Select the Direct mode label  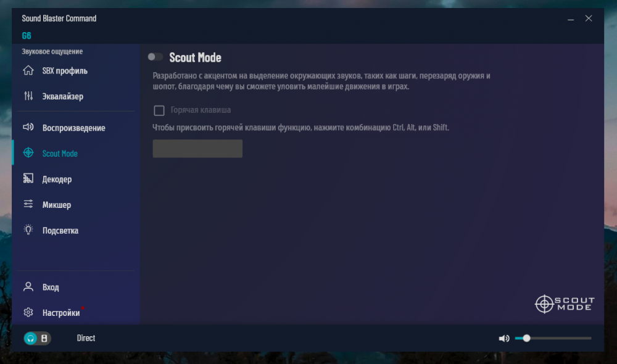(x=86, y=338)
